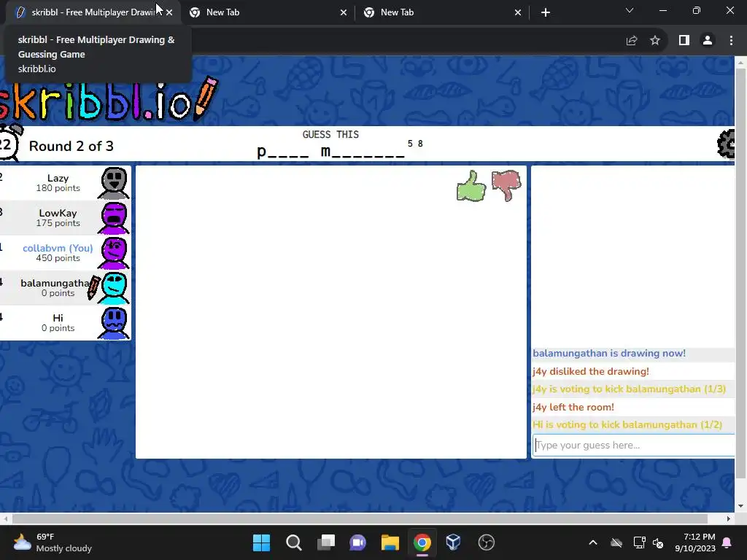This screenshot has width=747, height=560.
Task: Select LowKay's purple avatar
Action: 113,218
